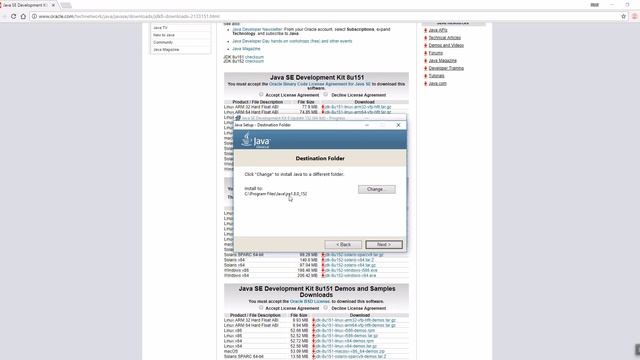
Task: Open Java Developer Newsletter link
Action: [257, 29]
